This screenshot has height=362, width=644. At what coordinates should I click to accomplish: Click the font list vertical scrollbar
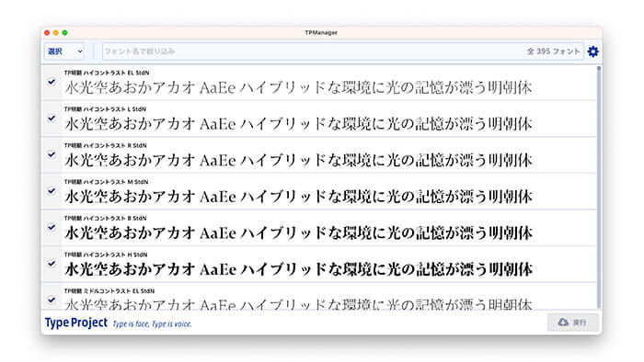599,187
